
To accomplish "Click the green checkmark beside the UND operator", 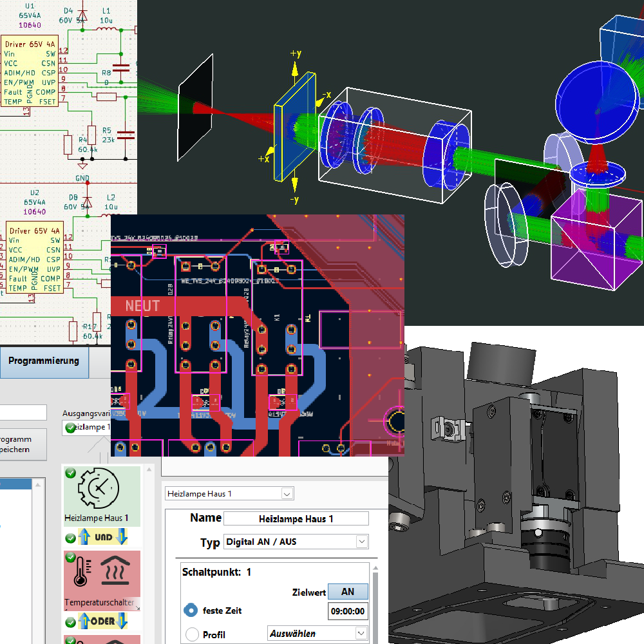I will (70, 538).
